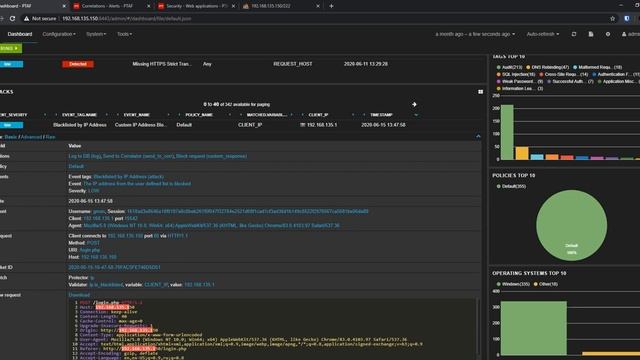
Task: Toggle Information Lea... legend entry
Action: pyautogui.click(x=520, y=89)
